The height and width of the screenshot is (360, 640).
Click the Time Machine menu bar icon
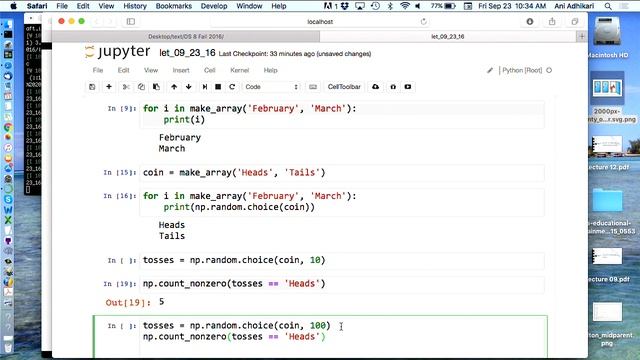coord(375,6)
